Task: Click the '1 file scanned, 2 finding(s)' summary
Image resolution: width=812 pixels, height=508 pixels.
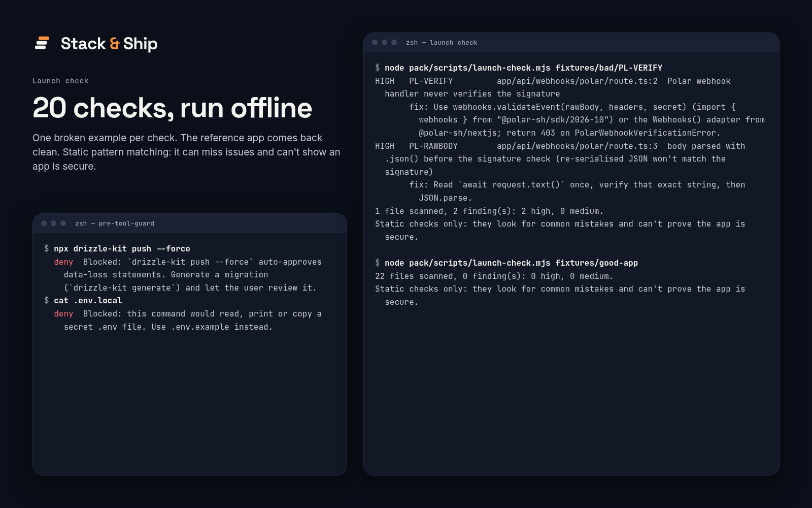Action: click(489, 211)
